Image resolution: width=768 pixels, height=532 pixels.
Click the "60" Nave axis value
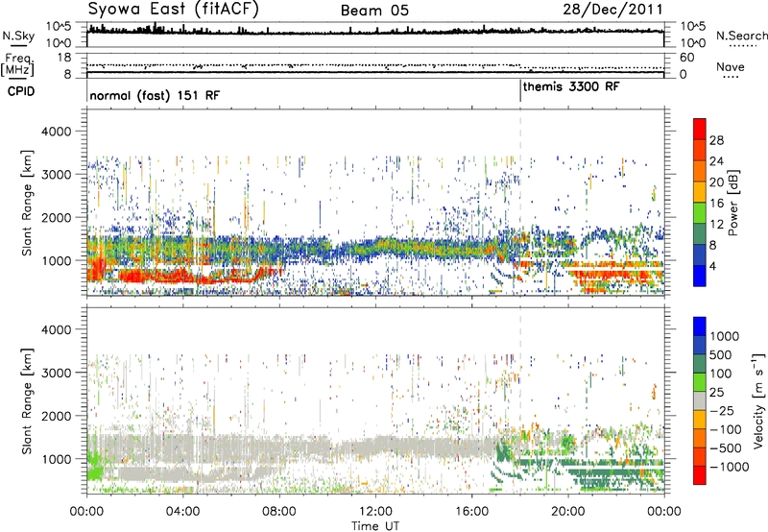(x=687, y=58)
